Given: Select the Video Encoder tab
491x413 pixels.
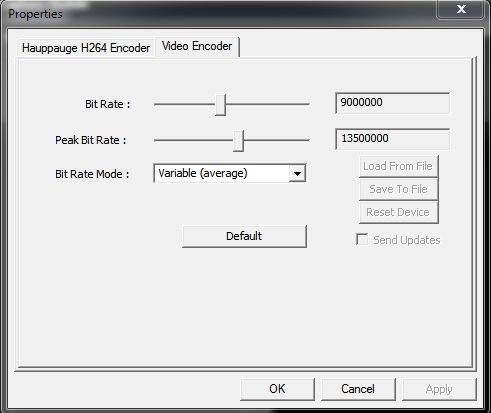Looking at the screenshot, I should point(197,46).
